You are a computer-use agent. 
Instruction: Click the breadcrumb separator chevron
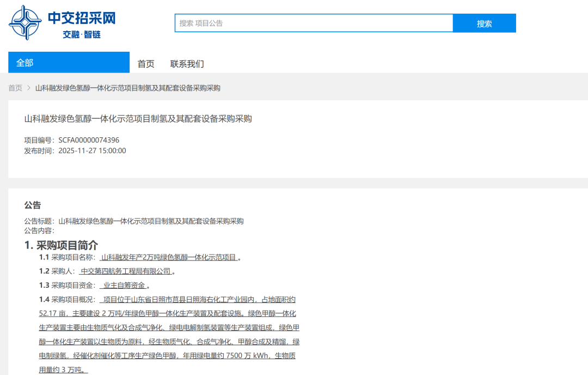pyautogui.click(x=27, y=88)
